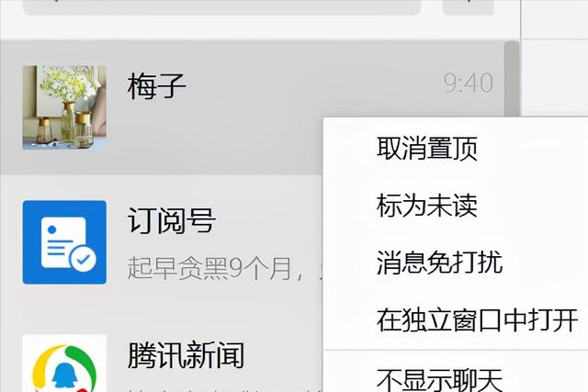Click the add button beside the search box

[x=469, y=6]
